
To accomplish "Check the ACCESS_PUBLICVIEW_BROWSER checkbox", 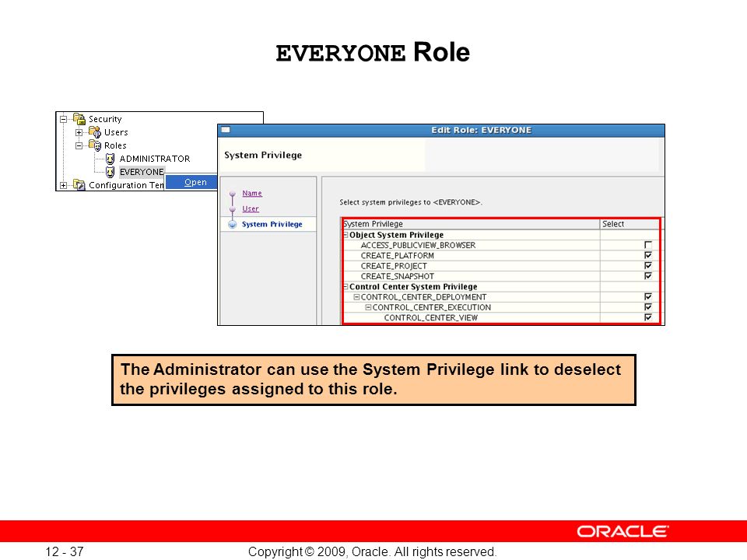I will click(x=648, y=245).
